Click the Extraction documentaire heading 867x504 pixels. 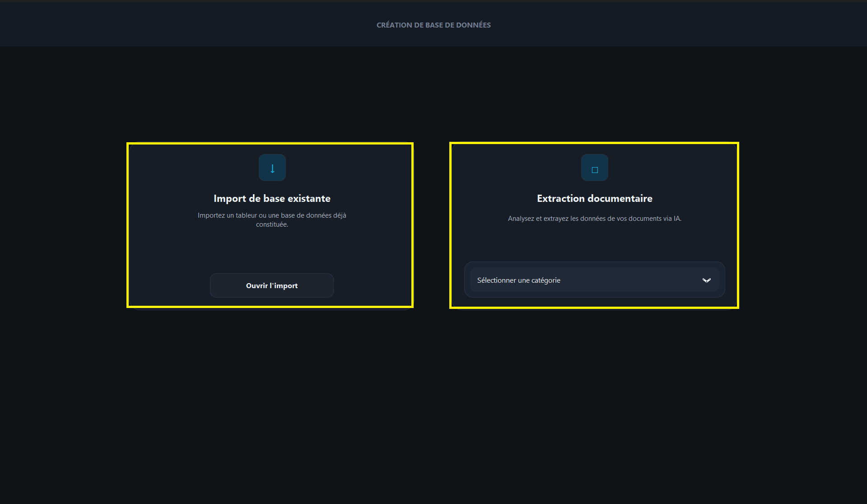[594, 198]
